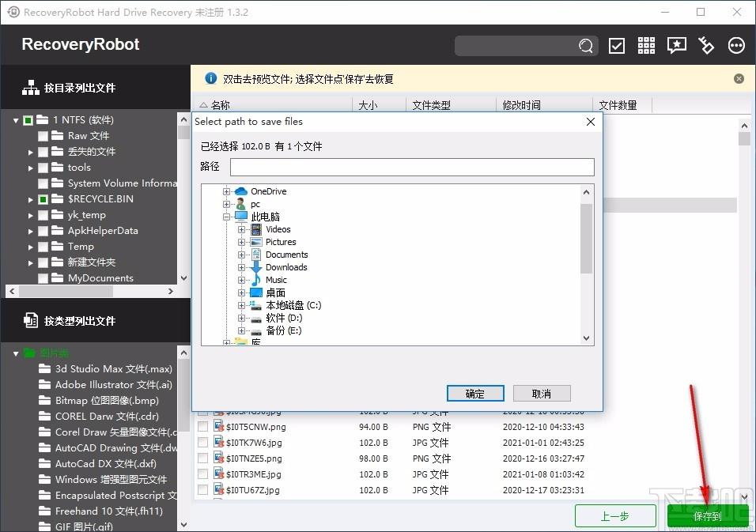The image size is (756, 532).
Task: Expand the 丢失的文件 folder node
Action: (x=30, y=153)
